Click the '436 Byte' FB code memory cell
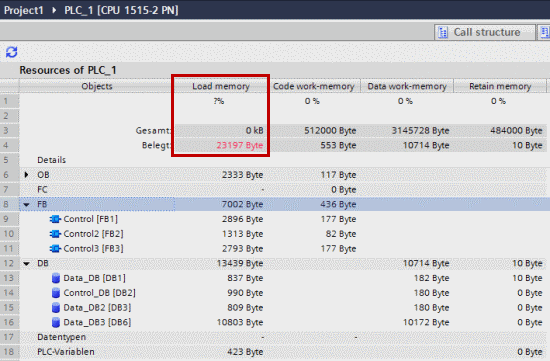This screenshot has height=361, width=550. [338, 204]
